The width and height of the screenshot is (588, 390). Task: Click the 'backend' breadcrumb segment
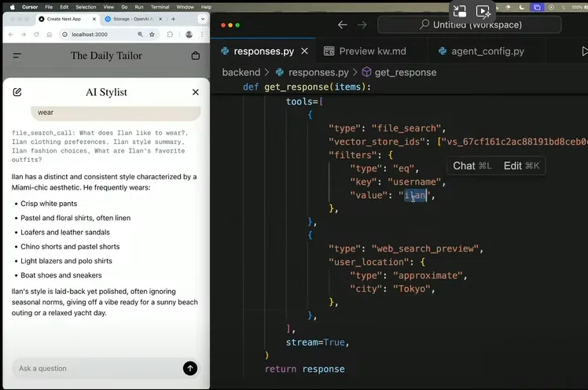(x=241, y=72)
